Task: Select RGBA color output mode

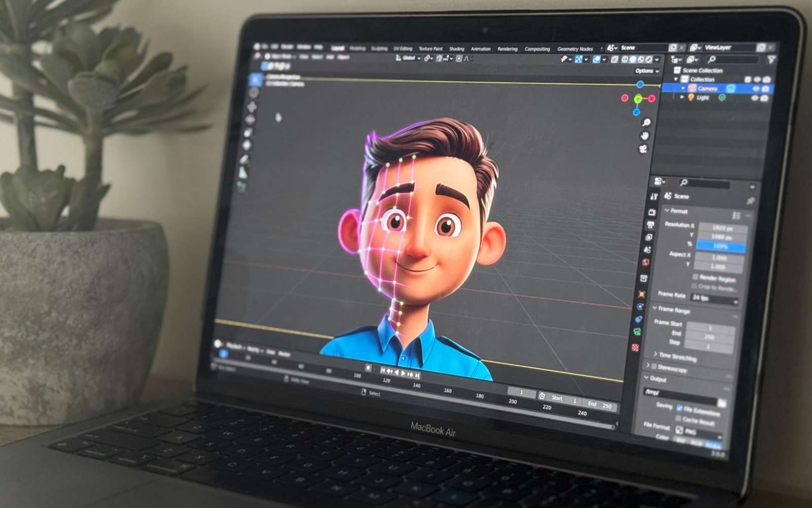Action: [x=715, y=442]
